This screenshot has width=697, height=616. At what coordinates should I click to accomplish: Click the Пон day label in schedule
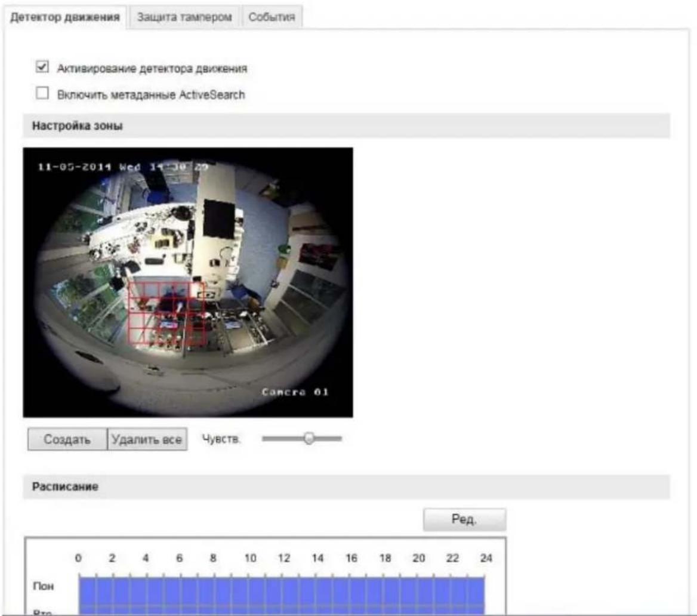tap(44, 586)
